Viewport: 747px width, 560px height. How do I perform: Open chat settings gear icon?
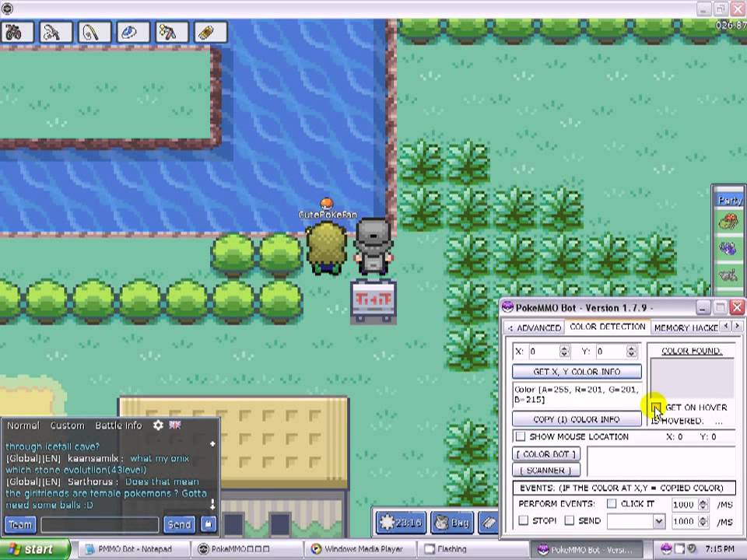[158, 425]
